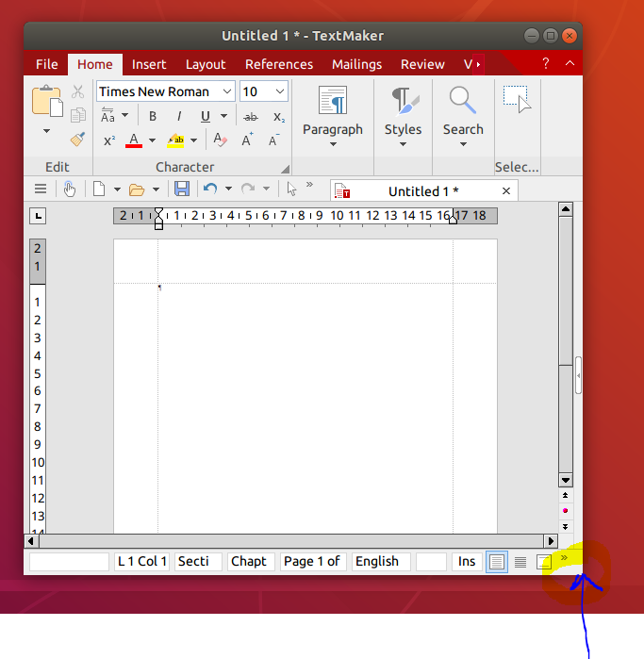Expand the Styles dropdown
This screenshot has height=659, width=644.
click(403, 144)
